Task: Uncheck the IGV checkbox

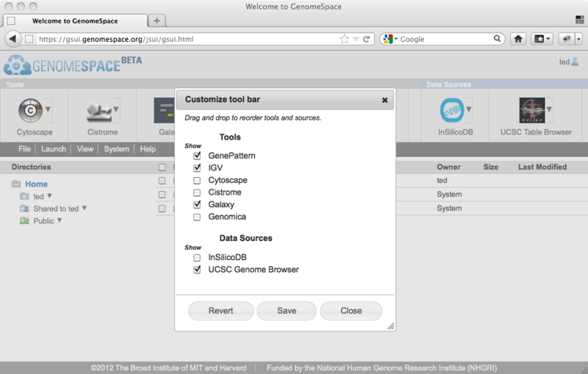Action: 197,168
